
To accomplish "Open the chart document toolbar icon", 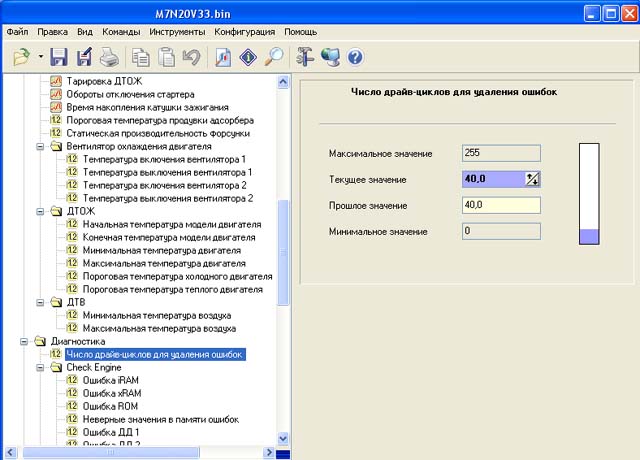I will (223, 57).
